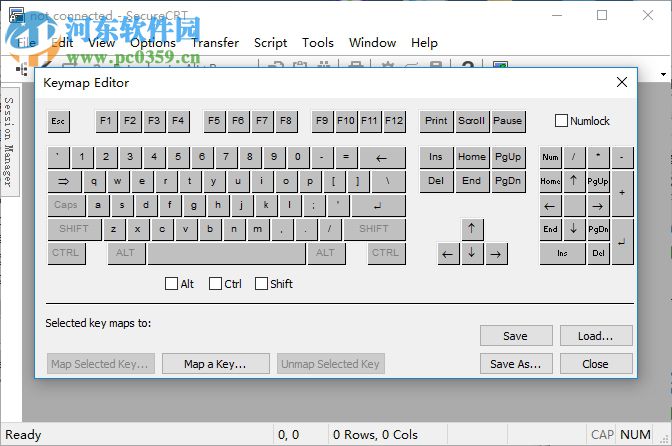Select the letter q key
Screen dimensions: 672x446
coord(95,181)
